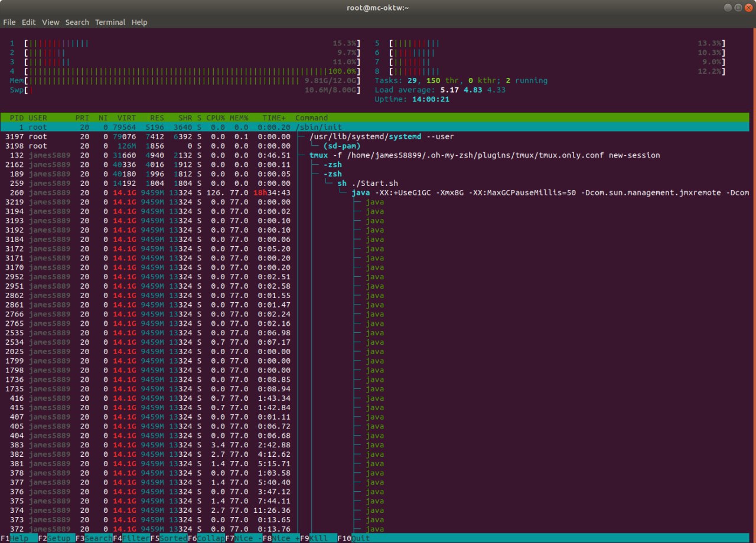Select java thread row PID 382
The width and height of the screenshot is (756, 543).
pos(374,454)
